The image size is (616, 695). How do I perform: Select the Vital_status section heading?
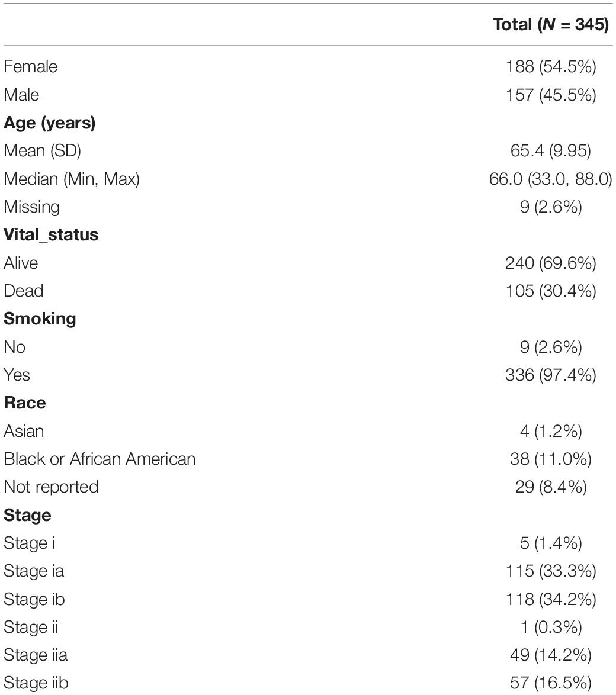tap(51, 235)
